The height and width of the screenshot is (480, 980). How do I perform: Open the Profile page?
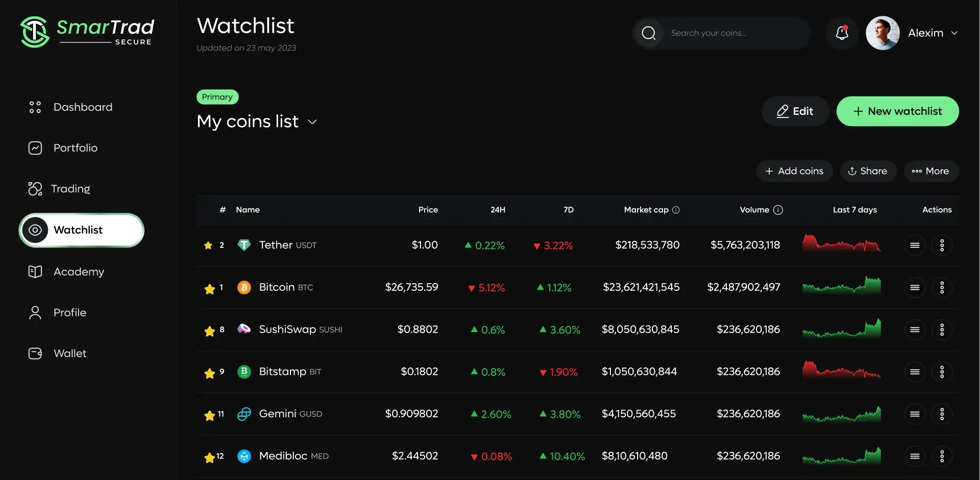click(x=58, y=313)
